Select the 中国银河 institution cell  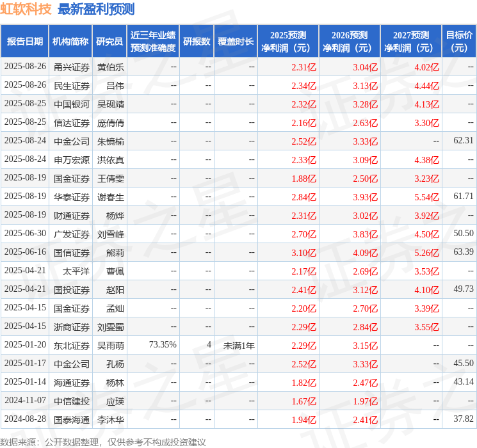(72, 104)
